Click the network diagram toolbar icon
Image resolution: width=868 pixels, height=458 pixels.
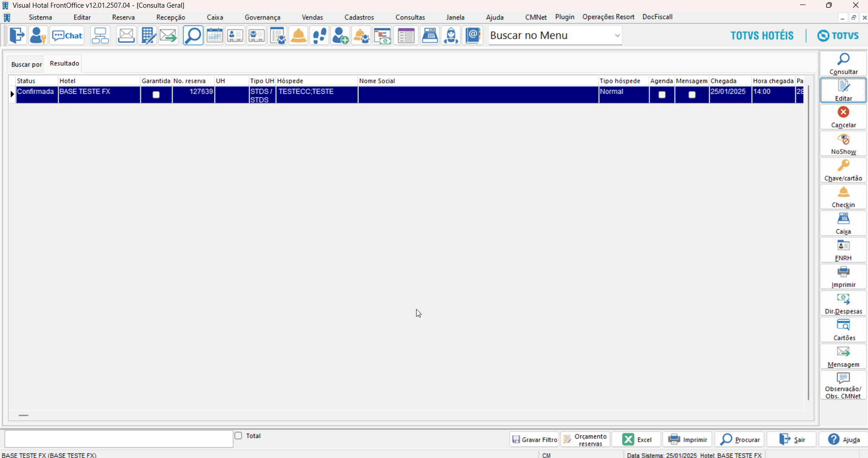point(100,35)
